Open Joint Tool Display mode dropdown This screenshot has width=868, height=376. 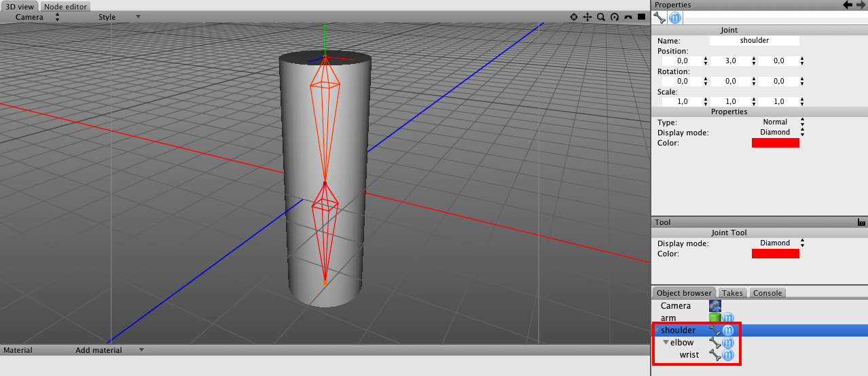(780, 243)
